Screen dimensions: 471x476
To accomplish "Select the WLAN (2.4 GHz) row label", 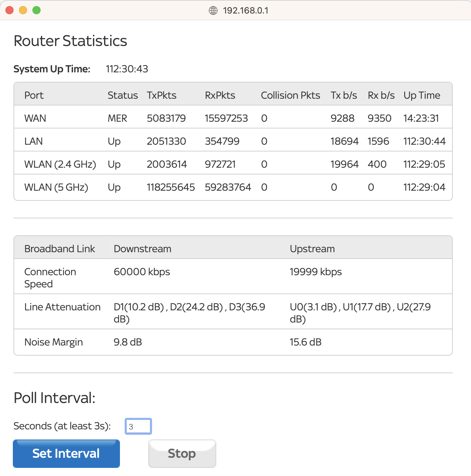I will [60, 164].
